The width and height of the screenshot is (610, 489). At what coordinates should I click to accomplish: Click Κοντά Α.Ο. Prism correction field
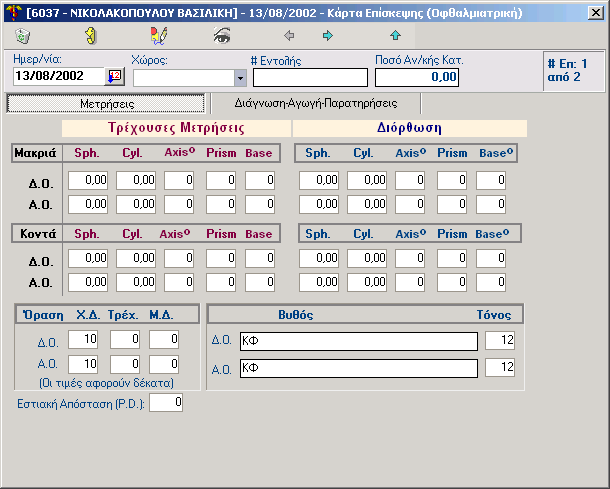pyautogui.click(x=452, y=282)
